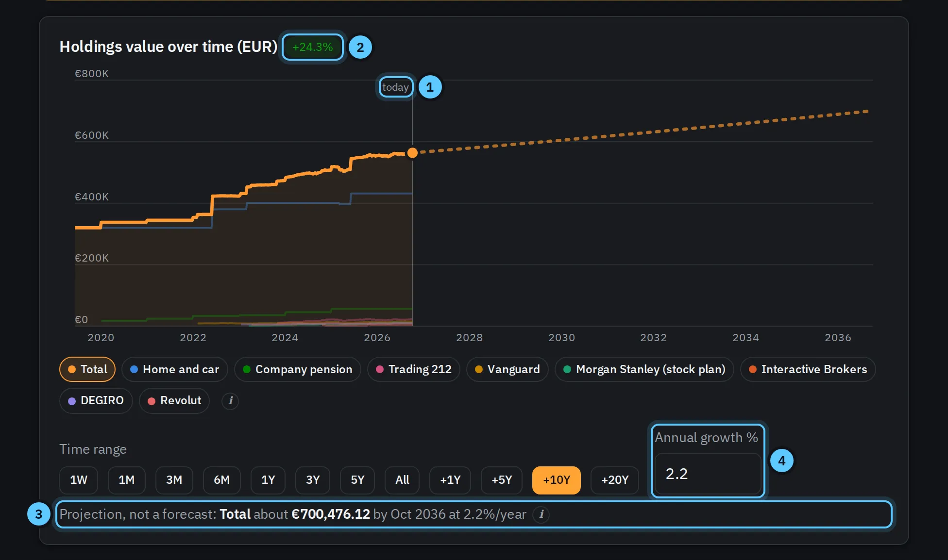Edit the Annual growth % field

(708, 474)
